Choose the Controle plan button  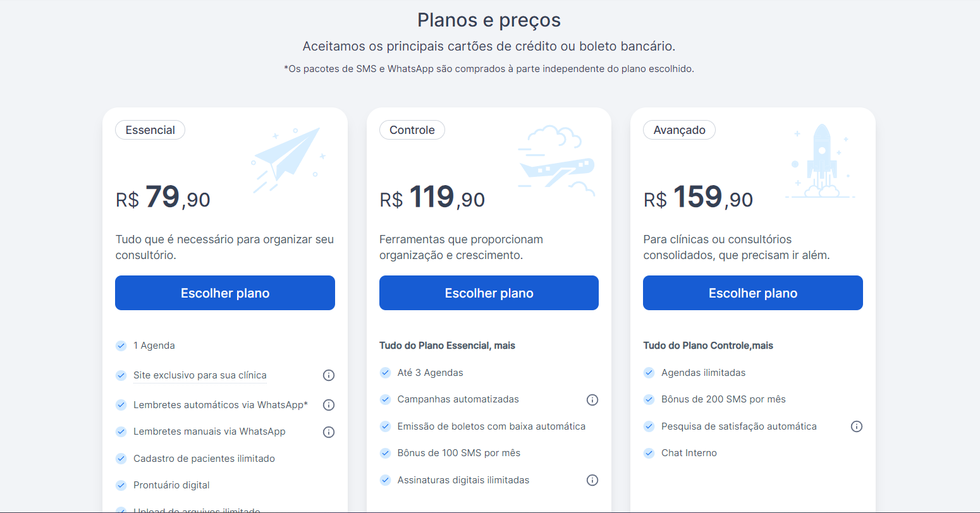(x=489, y=293)
